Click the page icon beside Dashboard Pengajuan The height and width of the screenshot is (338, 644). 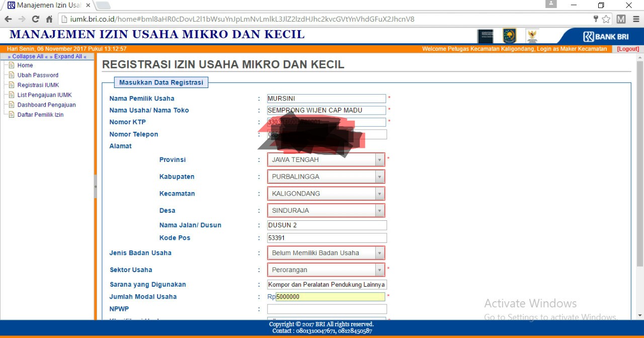(12, 105)
